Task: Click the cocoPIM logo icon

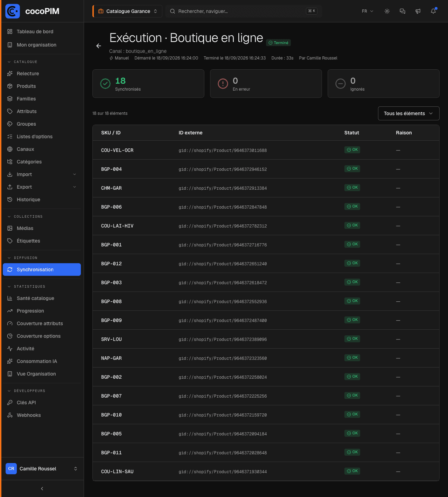Action: pyautogui.click(x=13, y=11)
